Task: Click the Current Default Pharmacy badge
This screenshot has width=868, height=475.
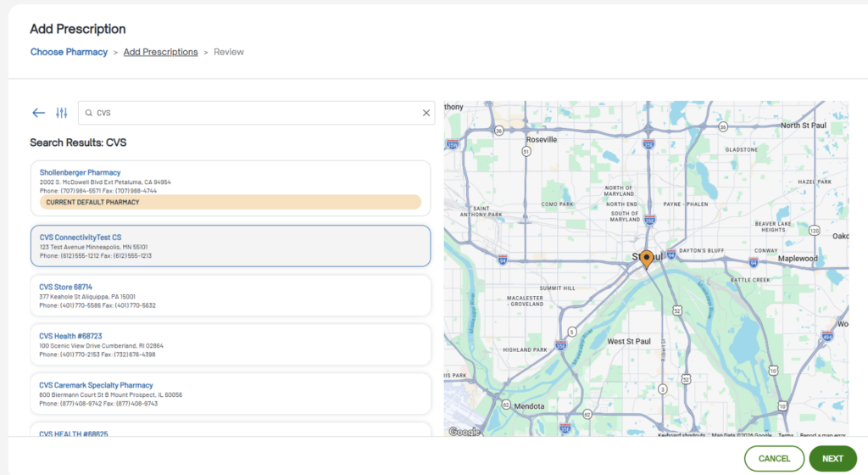Action: pyautogui.click(x=230, y=202)
